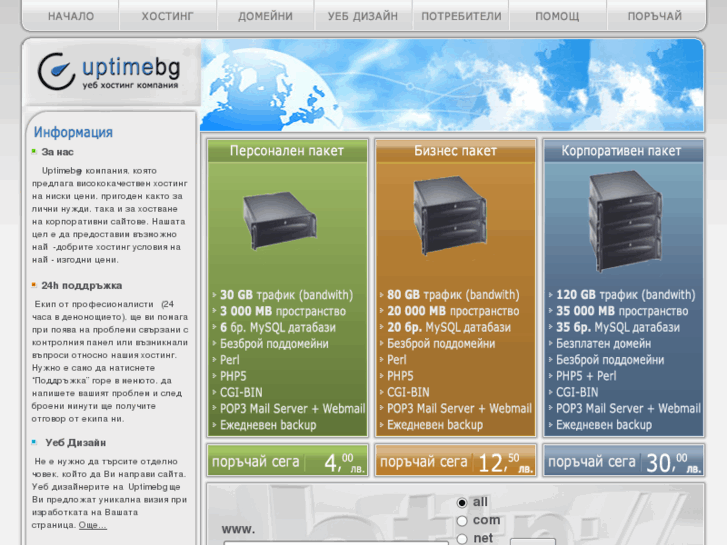This screenshot has height=545, width=727.
Task: Open the 'Още...' link under Уеб Дизайн
Action: pyautogui.click(x=93, y=525)
